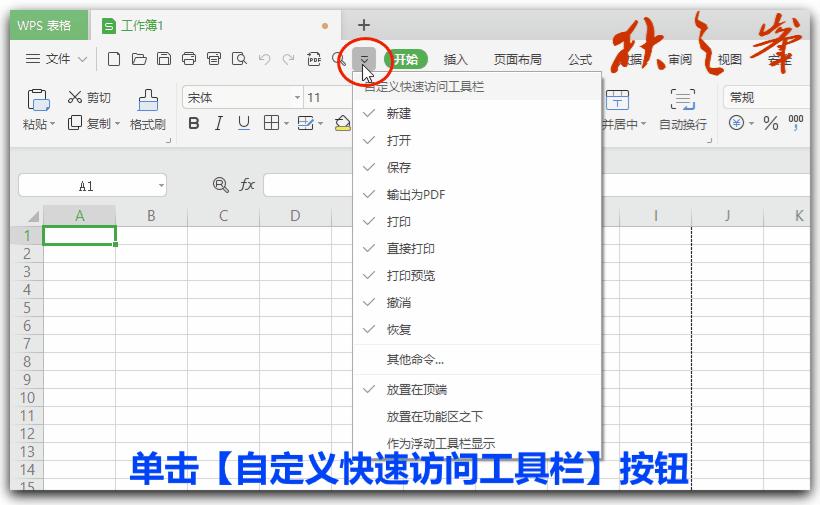Screen dimensions: 820x505
Task: Click the cell Borders icon
Action: (x=271, y=123)
